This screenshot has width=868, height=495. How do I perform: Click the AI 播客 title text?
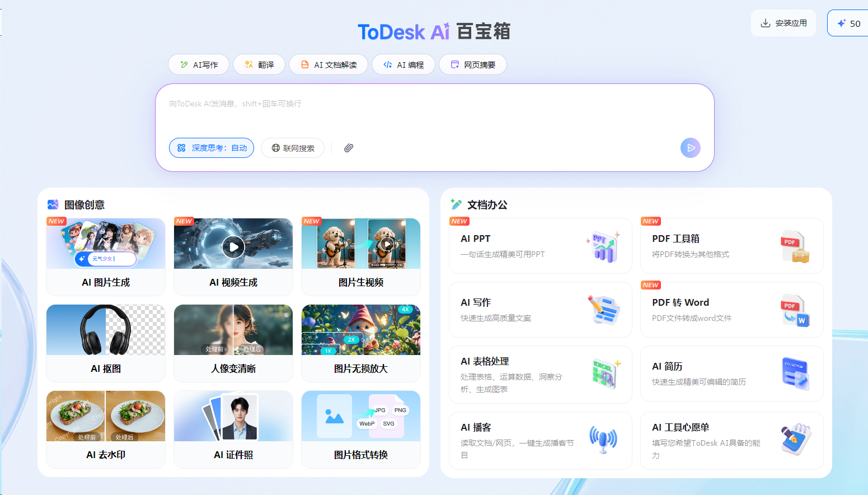click(x=476, y=427)
